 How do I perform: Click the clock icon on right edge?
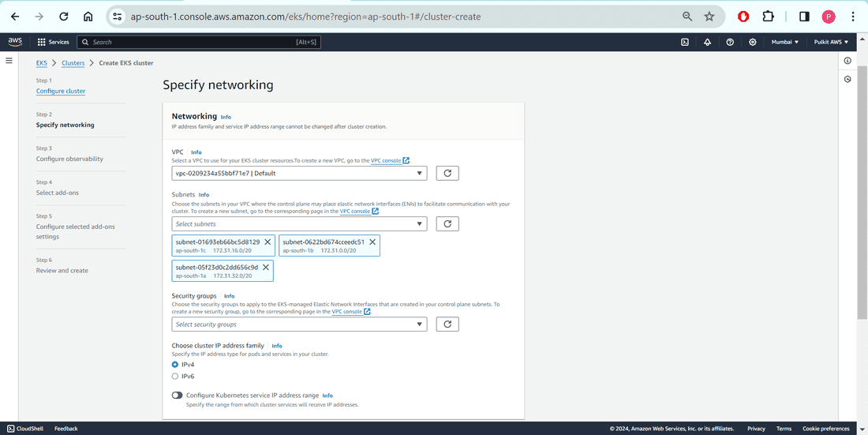pos(847,79)
